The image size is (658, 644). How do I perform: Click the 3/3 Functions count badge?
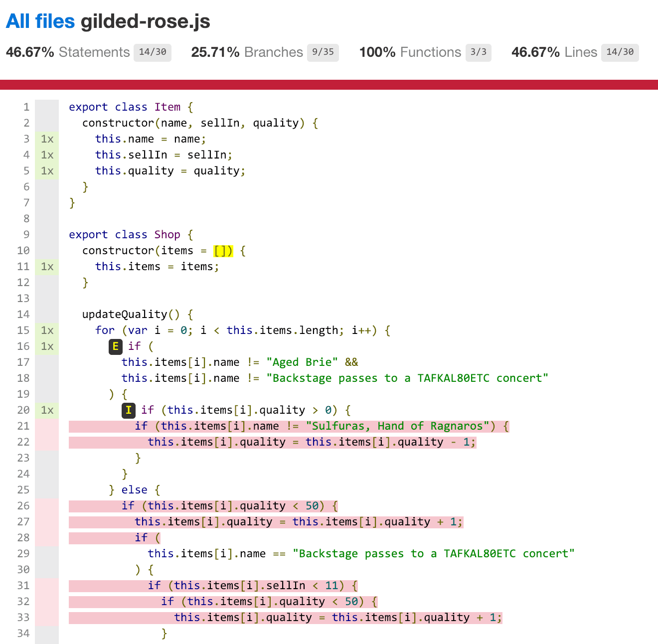[x=479, y=52]
